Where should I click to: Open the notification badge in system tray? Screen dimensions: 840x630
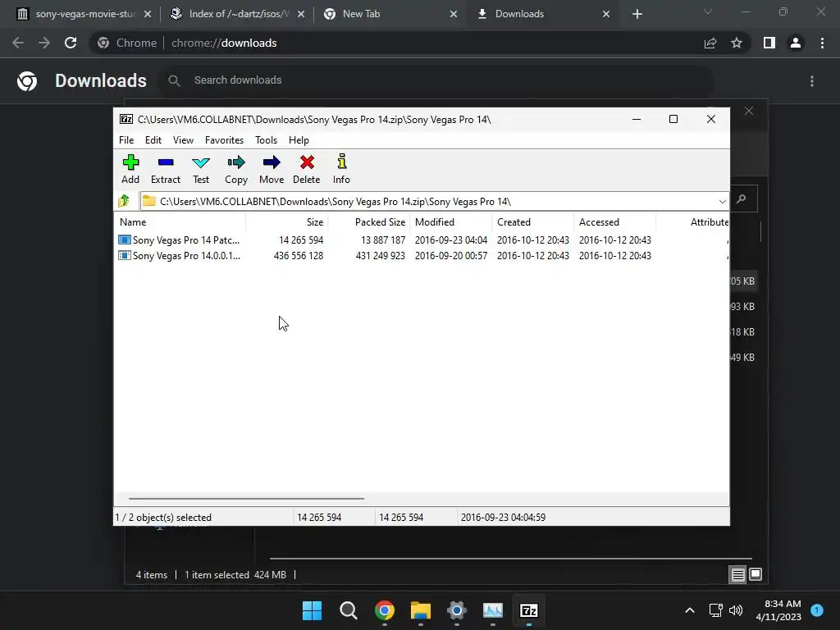pyautogui.click(x=816, y=609)
